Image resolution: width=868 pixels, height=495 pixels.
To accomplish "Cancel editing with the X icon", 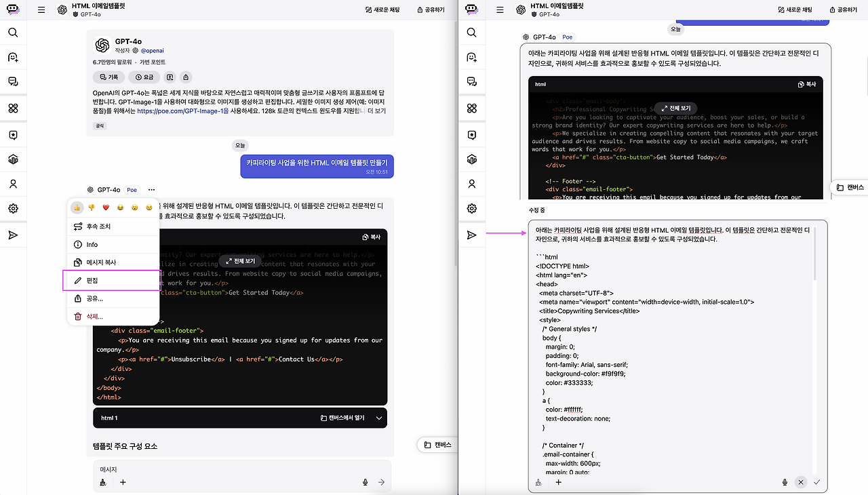I will coord(801,482).
